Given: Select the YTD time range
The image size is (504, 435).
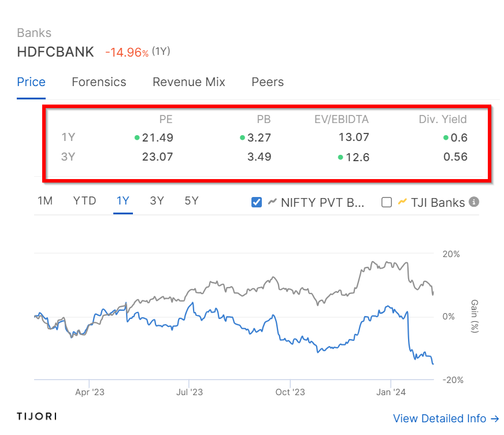Looking at the screenshot, I should (x=84, y=201).
